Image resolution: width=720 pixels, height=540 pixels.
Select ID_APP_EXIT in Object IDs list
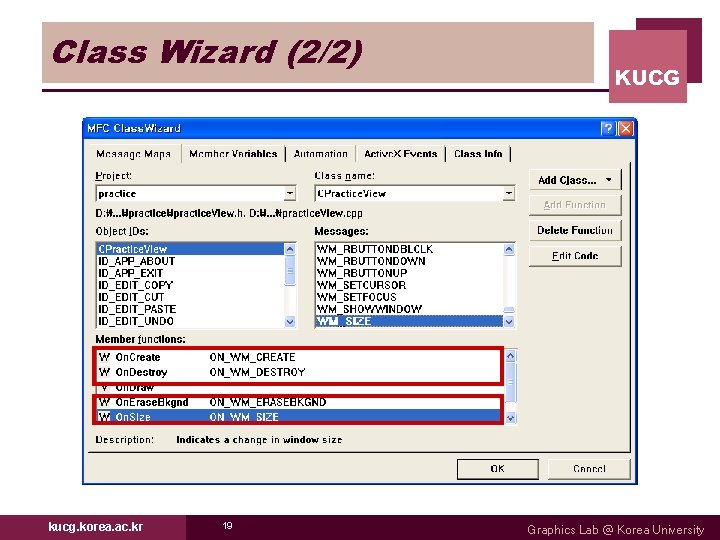[x=191, y=273]
